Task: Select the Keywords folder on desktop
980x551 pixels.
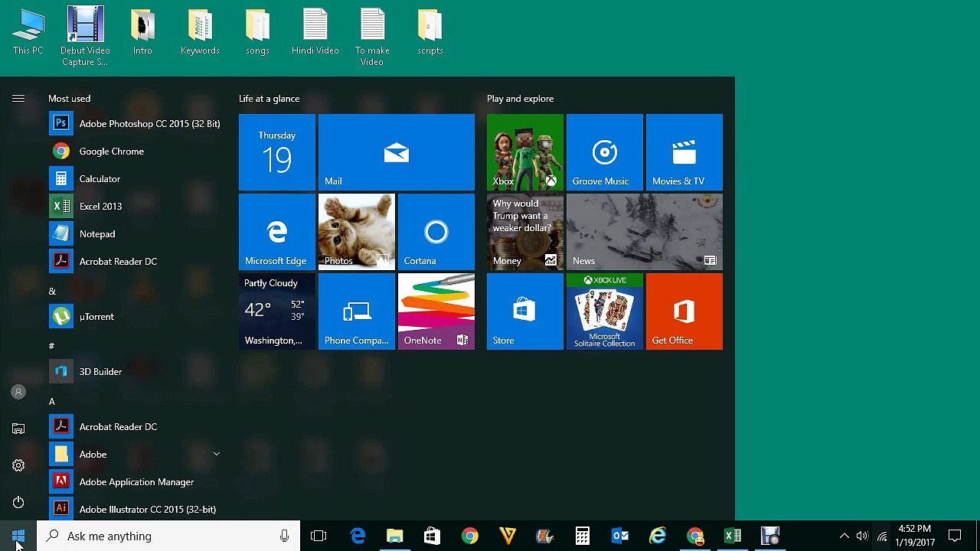Action: click(x=200, y=32)
